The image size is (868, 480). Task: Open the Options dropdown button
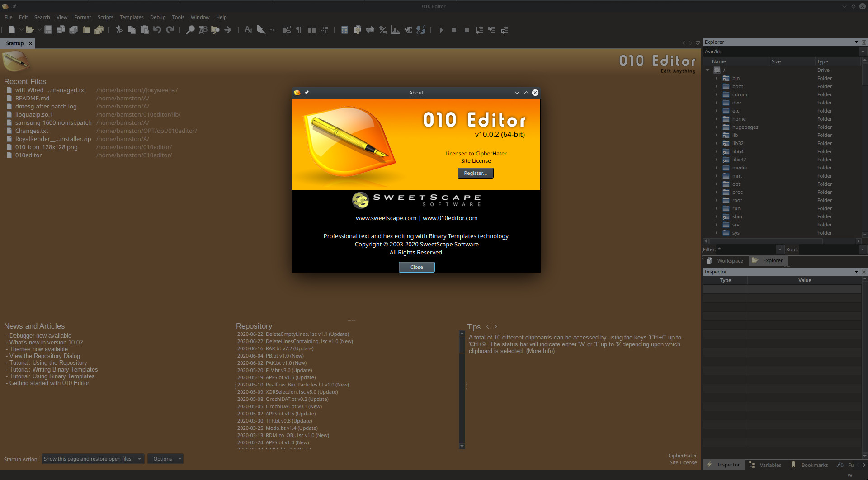[x=165, y=459]
